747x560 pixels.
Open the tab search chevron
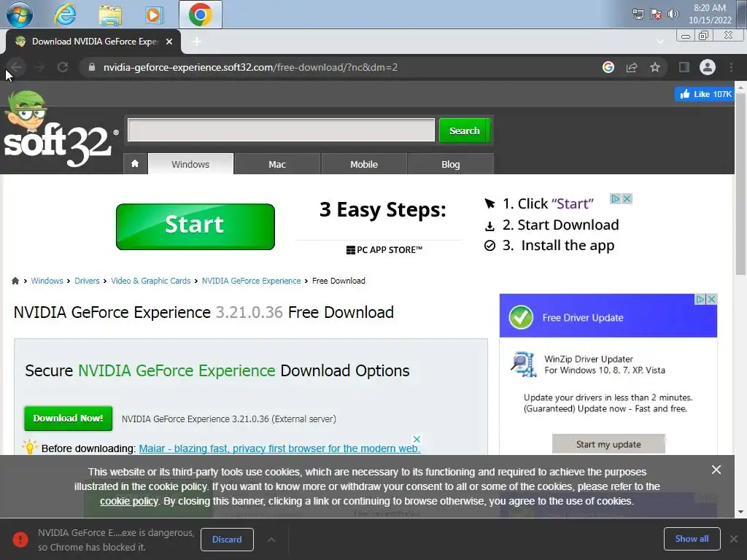coord(659,42)
